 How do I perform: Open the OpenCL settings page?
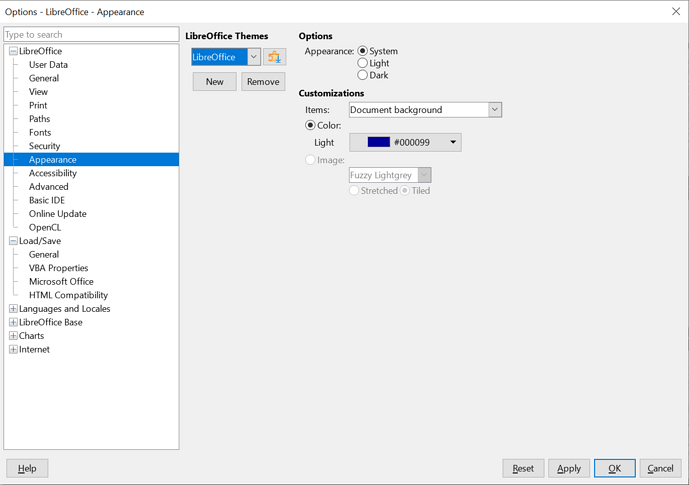(x=45, y=228)
